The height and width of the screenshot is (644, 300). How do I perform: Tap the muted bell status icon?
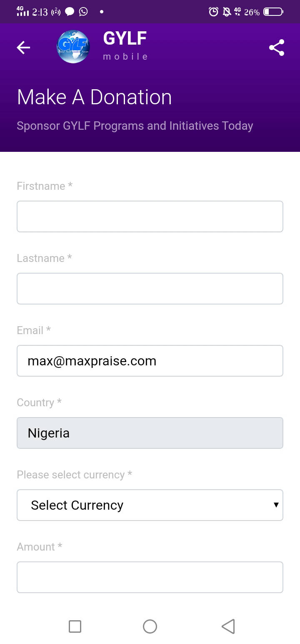coord(227,12)
